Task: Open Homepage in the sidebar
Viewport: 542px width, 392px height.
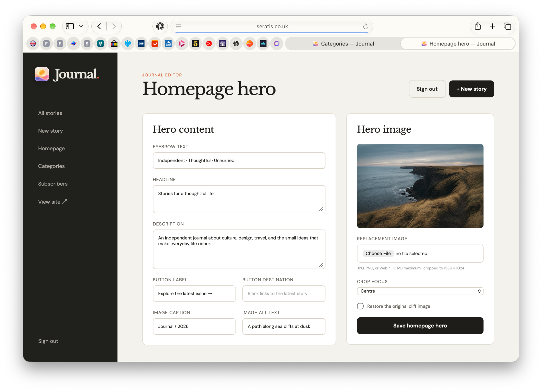Action: [x=51, y=148]
